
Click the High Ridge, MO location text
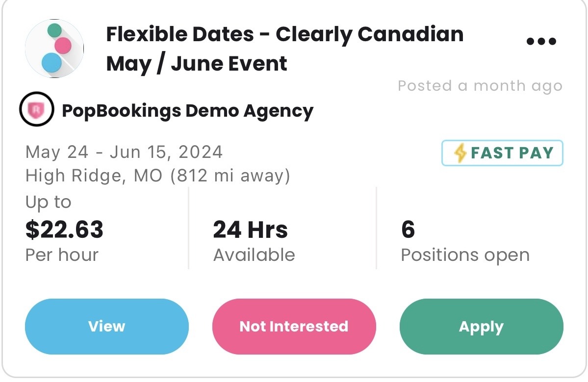[x=157, y=176]
